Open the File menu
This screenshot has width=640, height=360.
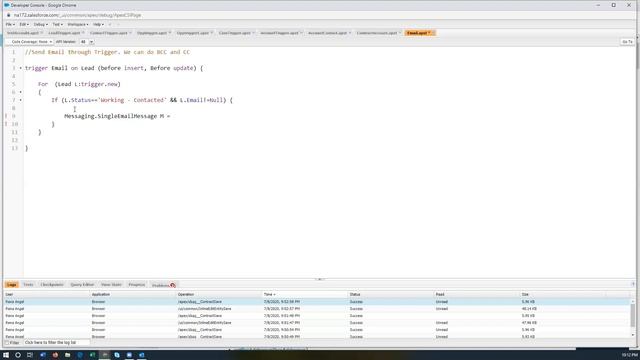point(10,24)
